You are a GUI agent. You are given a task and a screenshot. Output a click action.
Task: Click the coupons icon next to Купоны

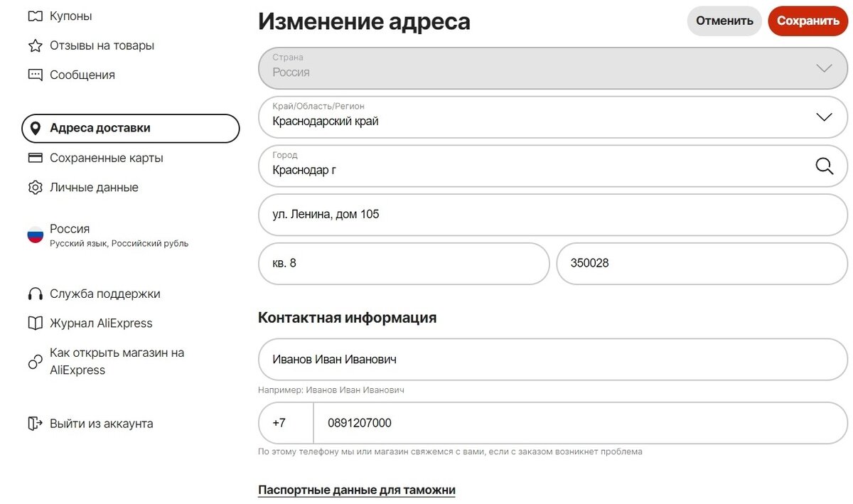36,15
